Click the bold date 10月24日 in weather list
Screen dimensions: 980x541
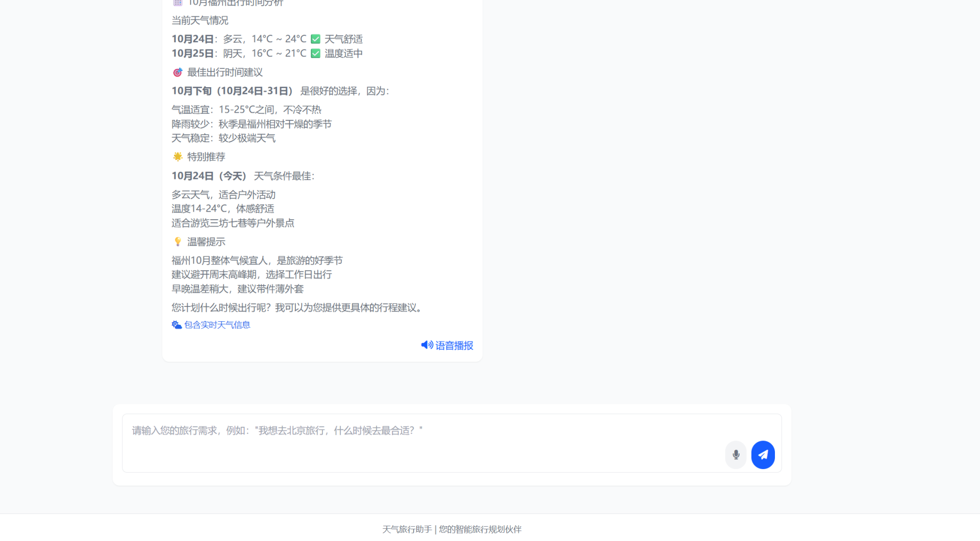(192, 39)
